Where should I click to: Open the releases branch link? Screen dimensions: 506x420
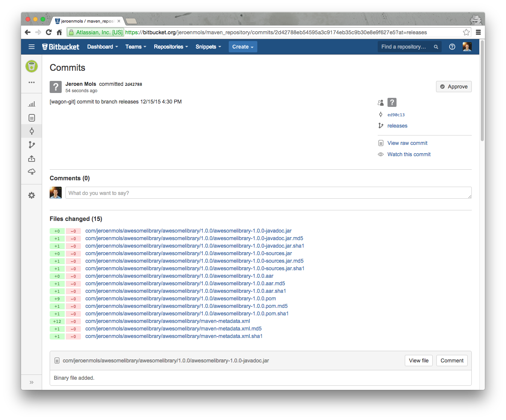(397, 126)
